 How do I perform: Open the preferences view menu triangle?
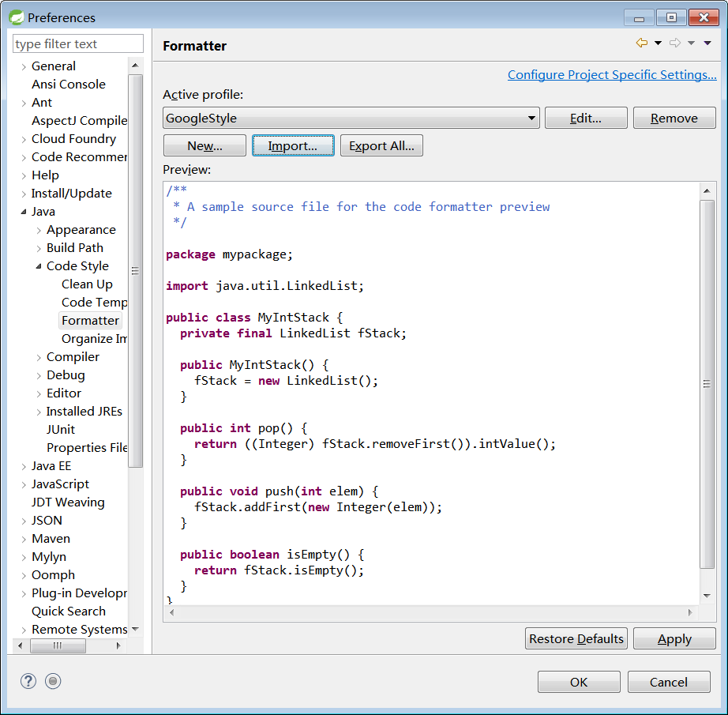[x=707, y=43]
